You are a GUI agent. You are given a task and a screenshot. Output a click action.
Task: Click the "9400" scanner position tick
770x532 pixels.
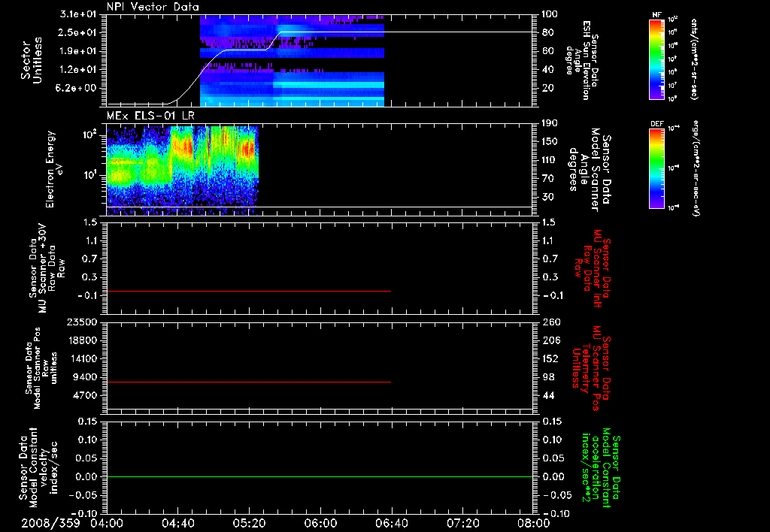(86, 377)
